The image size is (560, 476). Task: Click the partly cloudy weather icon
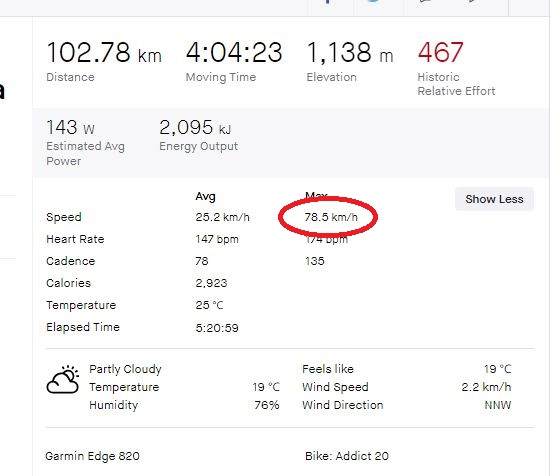coord(63,380)
